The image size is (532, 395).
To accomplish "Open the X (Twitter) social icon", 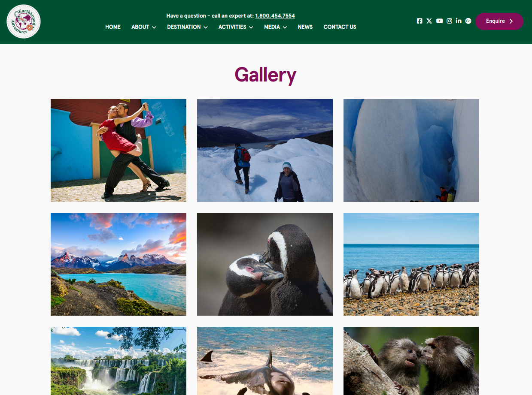I will coord(429,21).
